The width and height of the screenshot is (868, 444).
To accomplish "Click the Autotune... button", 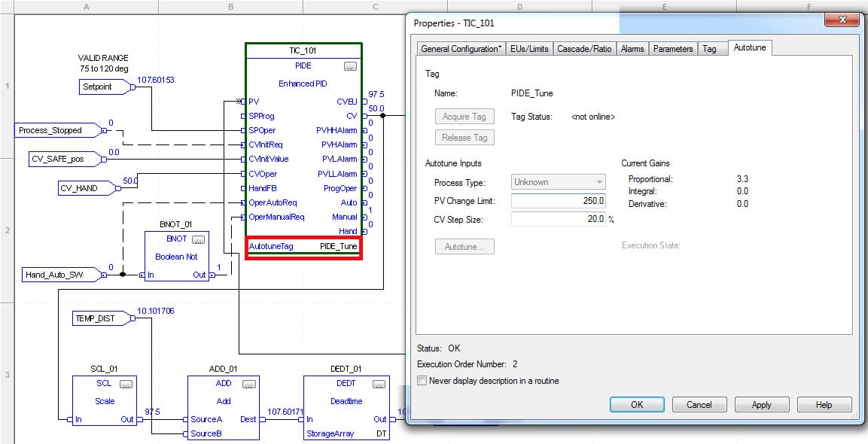I will (x=464, y=247).
